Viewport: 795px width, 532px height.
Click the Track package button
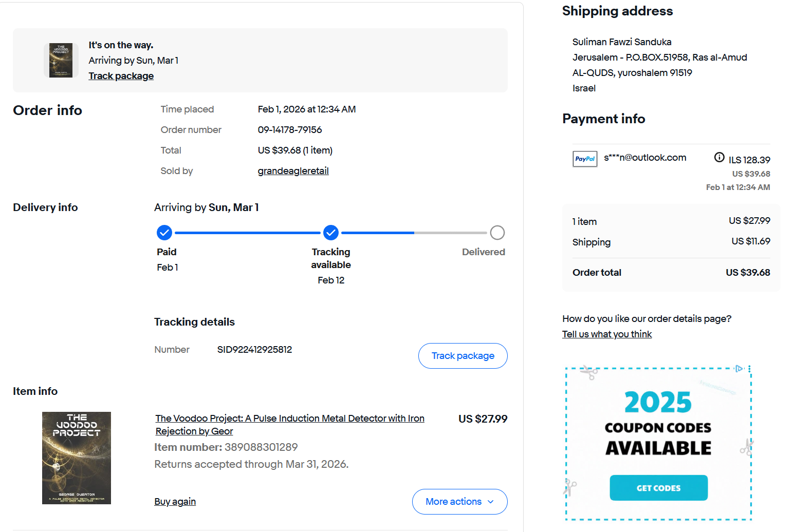(463, 356)
